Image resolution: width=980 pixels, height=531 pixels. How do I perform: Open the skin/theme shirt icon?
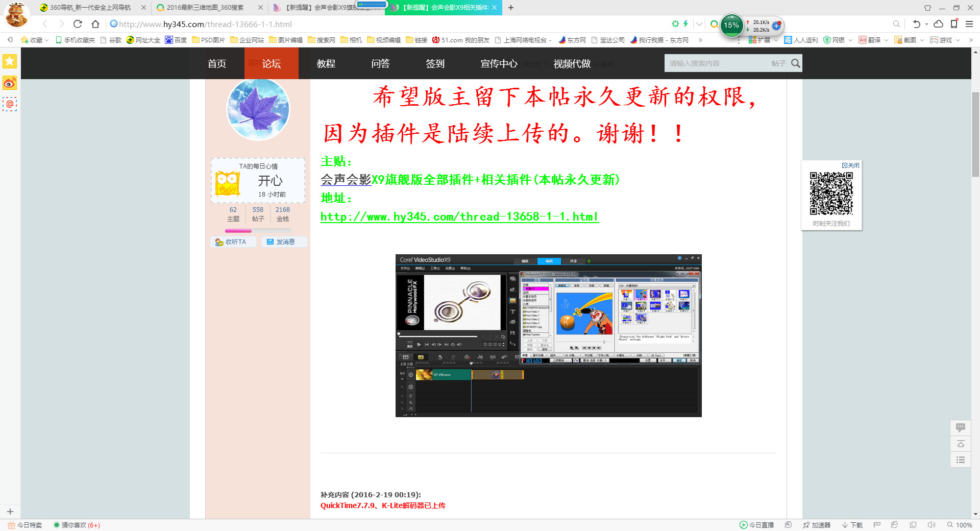(x=927, y=8)
